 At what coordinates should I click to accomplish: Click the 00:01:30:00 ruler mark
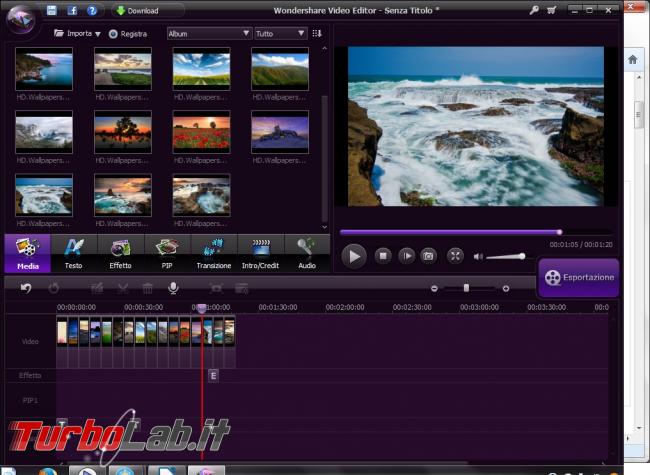pyautogui.click(x=278, y=308)
